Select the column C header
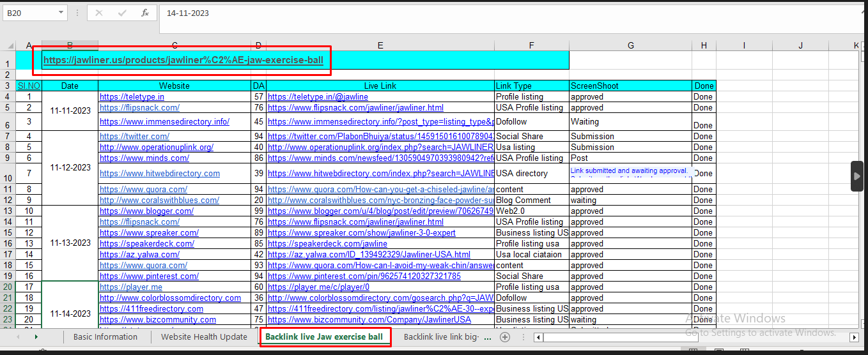The height and width of the screenshot is (355, 868). [174, 45]
